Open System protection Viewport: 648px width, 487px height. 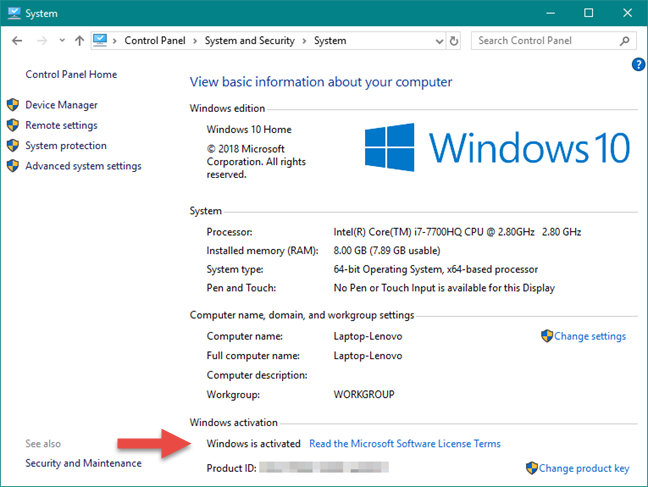(66, 146)
